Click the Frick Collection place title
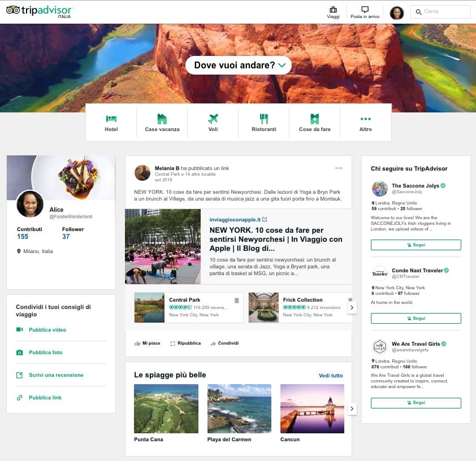 pos(302,300)
